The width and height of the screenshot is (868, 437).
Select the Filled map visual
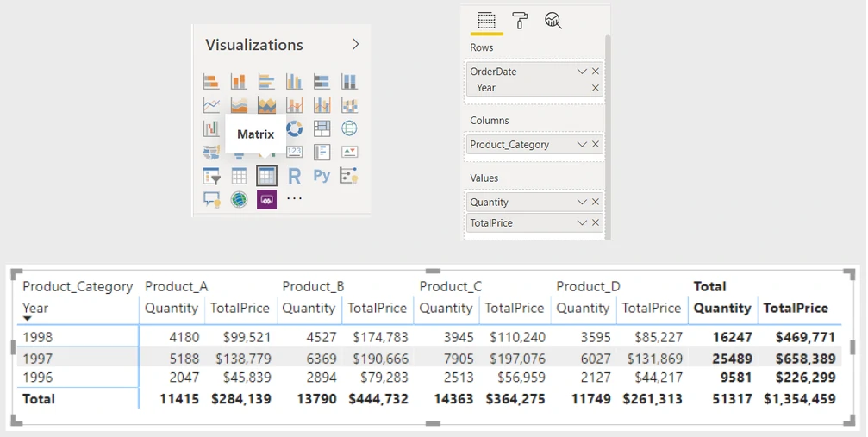[x=211, y=152]
